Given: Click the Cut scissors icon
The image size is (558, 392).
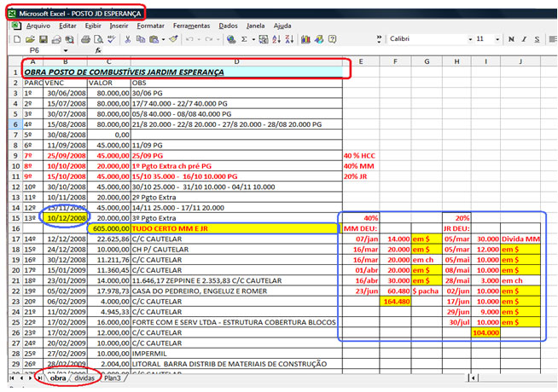Looking at the screenshot, I should point(127,39).
